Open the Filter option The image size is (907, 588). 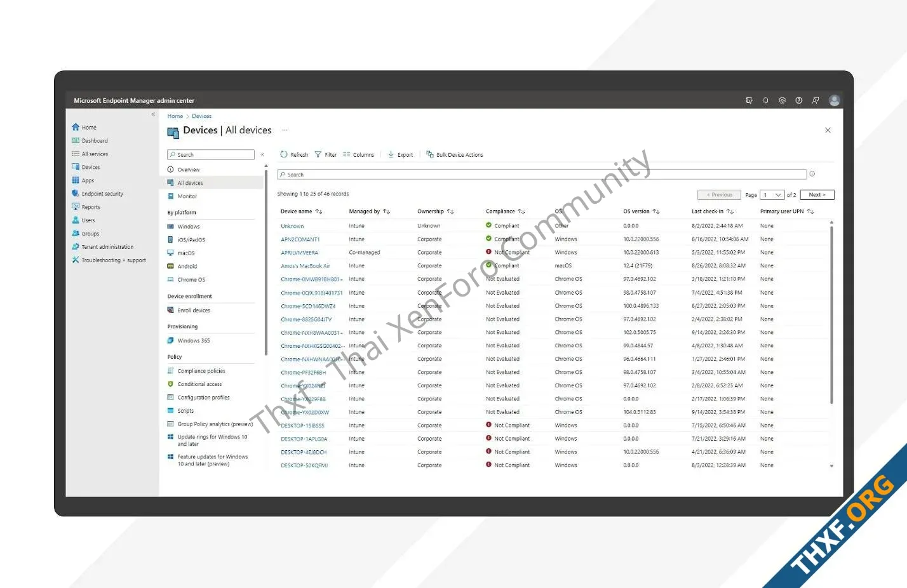pos(326,155)
